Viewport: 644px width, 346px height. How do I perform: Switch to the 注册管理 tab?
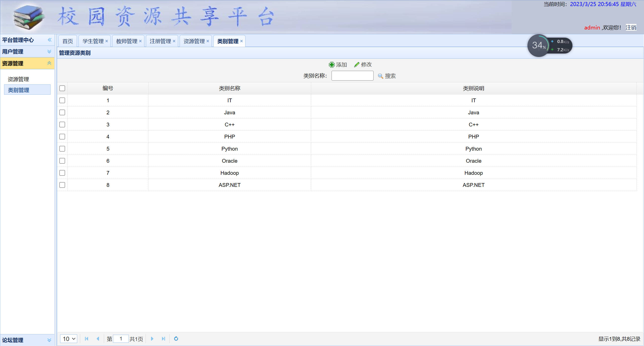pyautogui.click(x=160, y=41)
